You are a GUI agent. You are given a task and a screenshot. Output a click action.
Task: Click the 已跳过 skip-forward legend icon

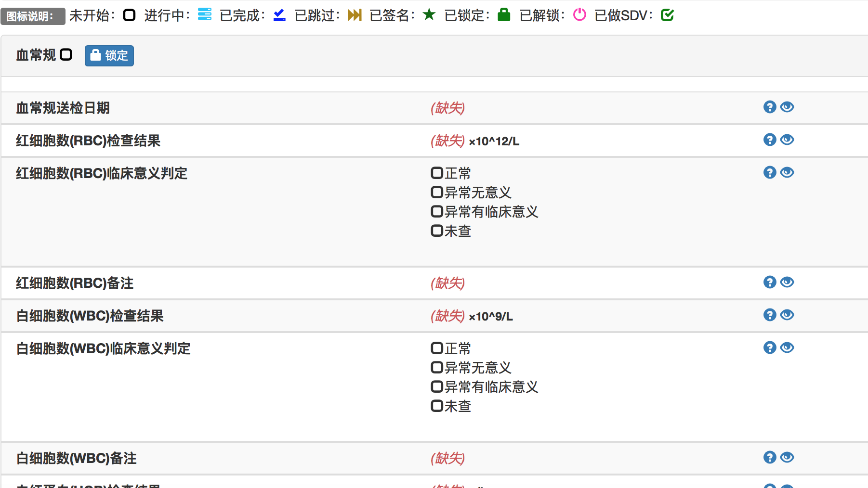pos(355,15)
